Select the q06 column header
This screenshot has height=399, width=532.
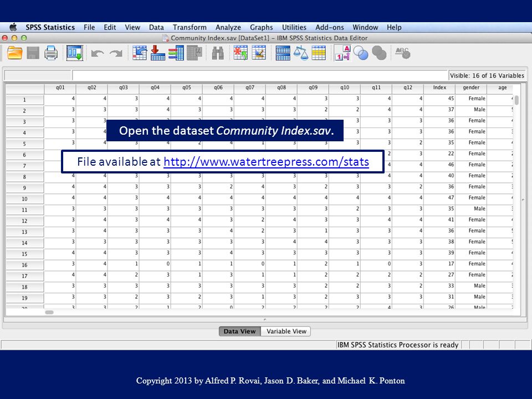tap(218, 88)
